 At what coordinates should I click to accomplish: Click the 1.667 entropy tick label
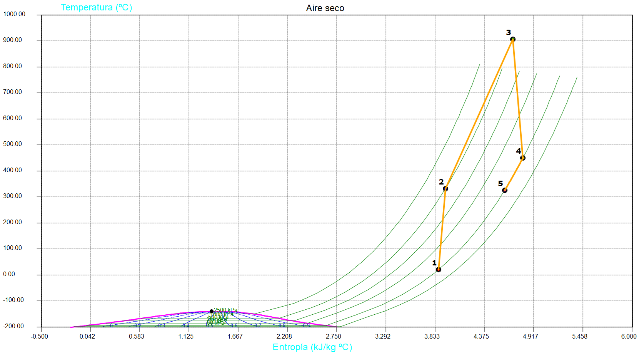point(235,336)
